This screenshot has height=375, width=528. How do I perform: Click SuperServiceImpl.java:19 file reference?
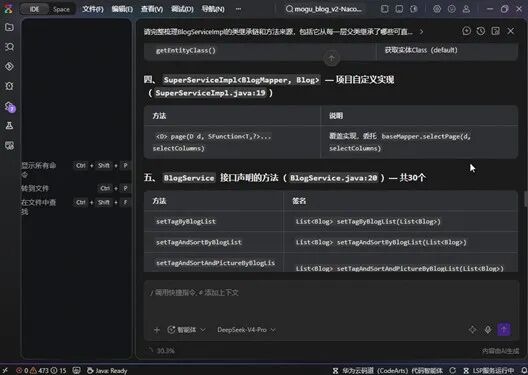(210, 93)
